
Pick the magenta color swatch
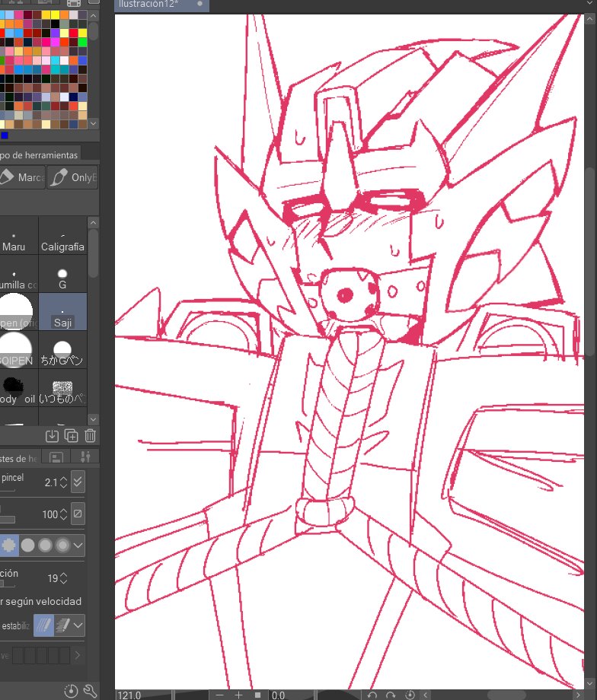tap(55, 43)
